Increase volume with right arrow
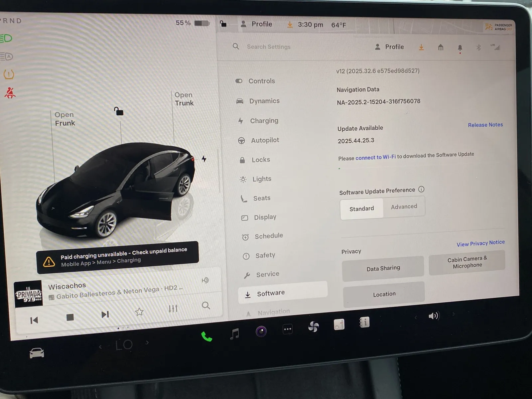 453,314
